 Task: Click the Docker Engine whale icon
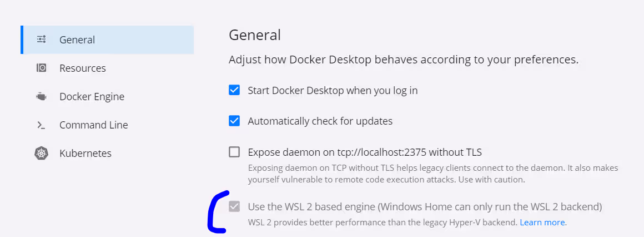click(x=41, y=97)
